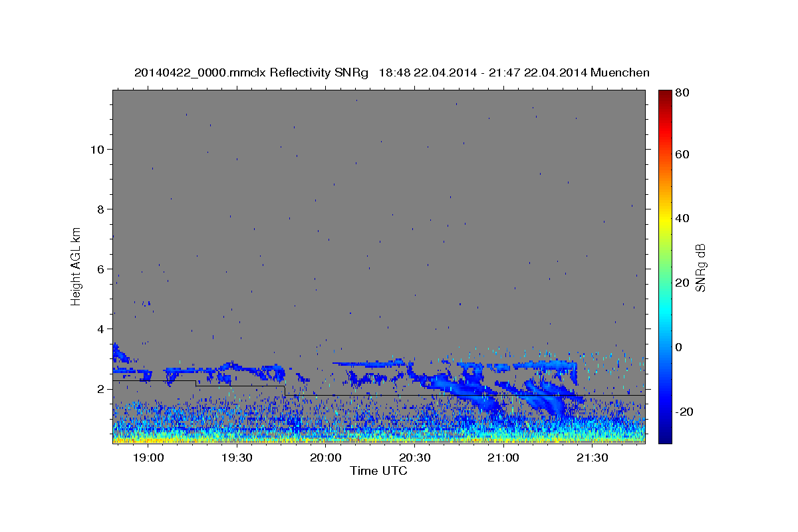The height and width of the screenshot is (532, 798).
Task: Click the 'Muenchen' word in the title
Action: click(620, 72)
